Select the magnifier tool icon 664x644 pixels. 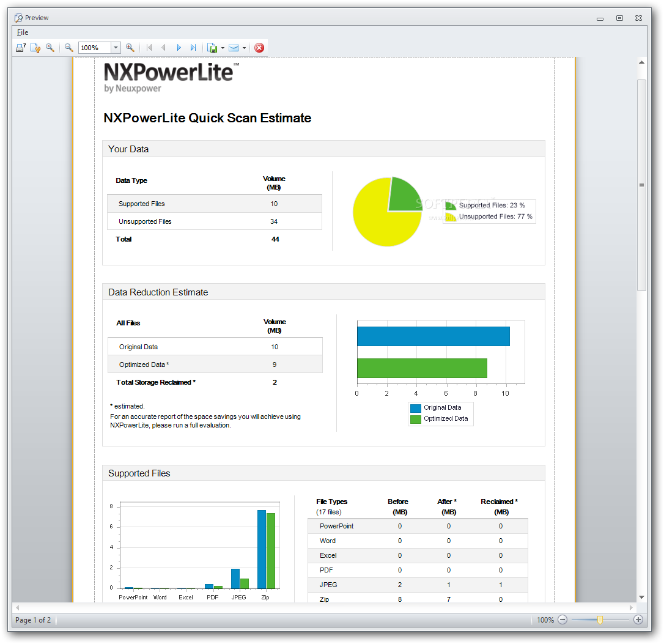50,48
